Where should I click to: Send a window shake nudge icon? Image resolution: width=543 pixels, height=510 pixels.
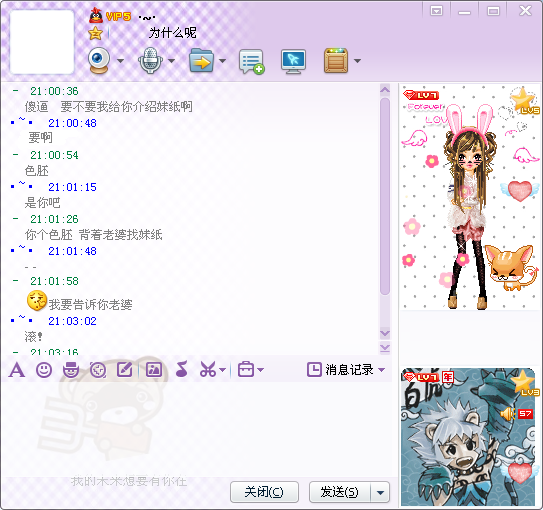point(98,370)
